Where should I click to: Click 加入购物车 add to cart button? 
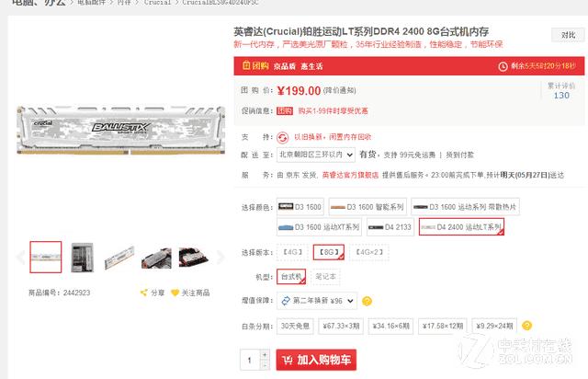[x=316, y=360]
